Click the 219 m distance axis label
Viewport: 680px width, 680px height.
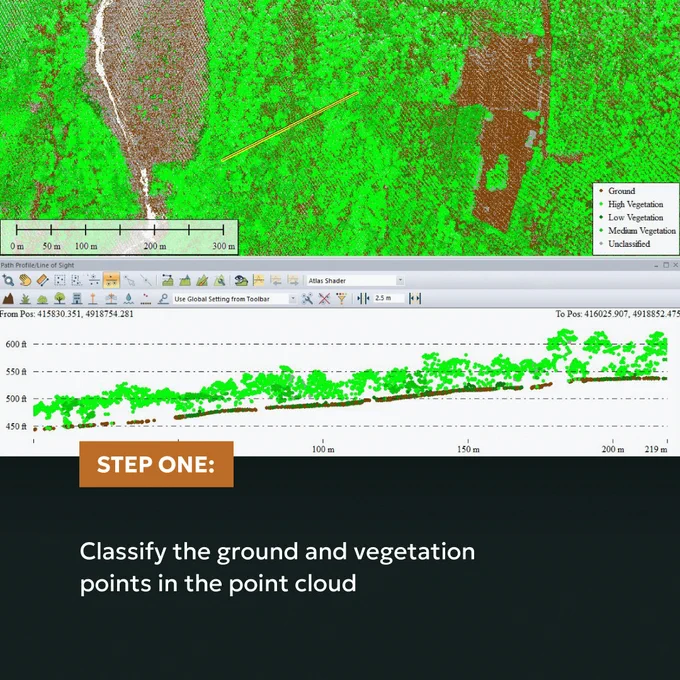[x=656, y=449]
